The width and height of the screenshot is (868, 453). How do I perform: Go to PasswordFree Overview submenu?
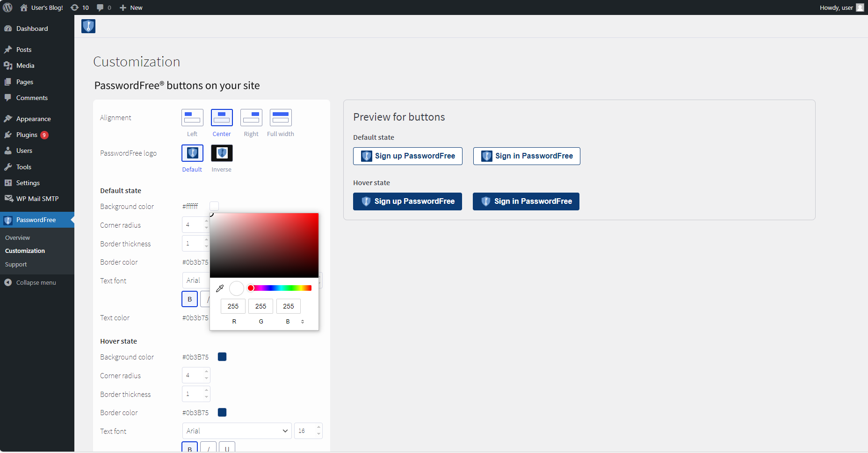[17, 237]
